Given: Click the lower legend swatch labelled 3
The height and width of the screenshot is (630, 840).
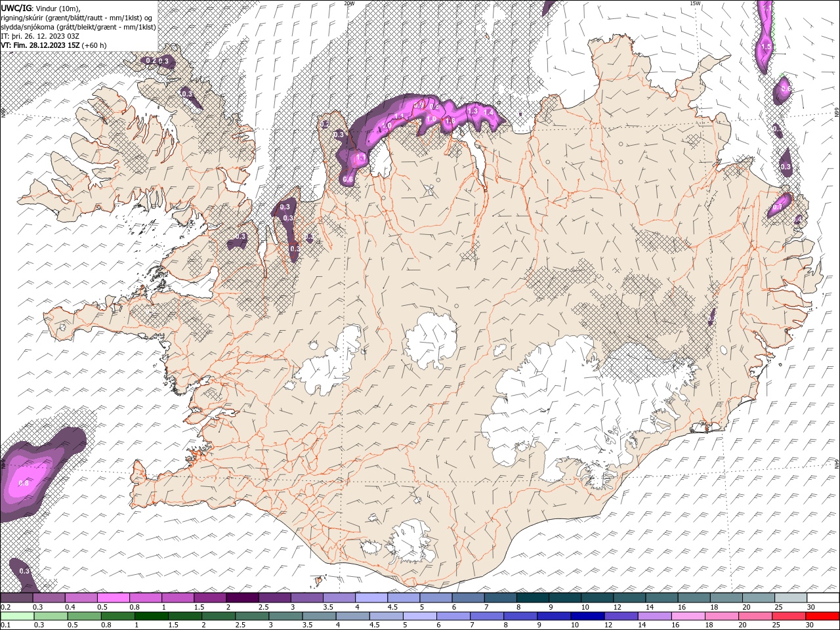Looking at the screenshot, I should pyautogui.click(x=285, y=616).
